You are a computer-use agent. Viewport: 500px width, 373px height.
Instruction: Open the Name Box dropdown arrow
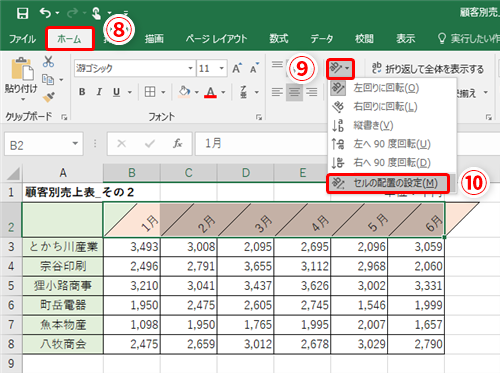click(x=75, y=144)
